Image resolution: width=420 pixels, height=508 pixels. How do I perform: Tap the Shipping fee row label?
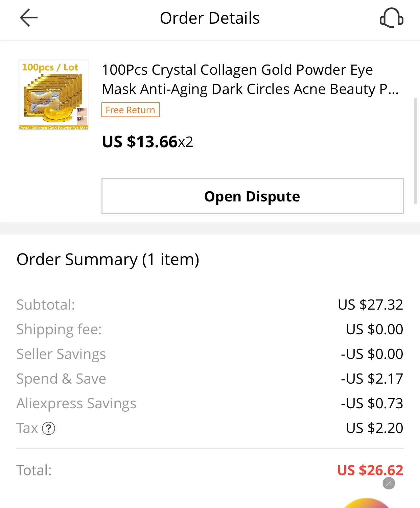click(59, 329)
